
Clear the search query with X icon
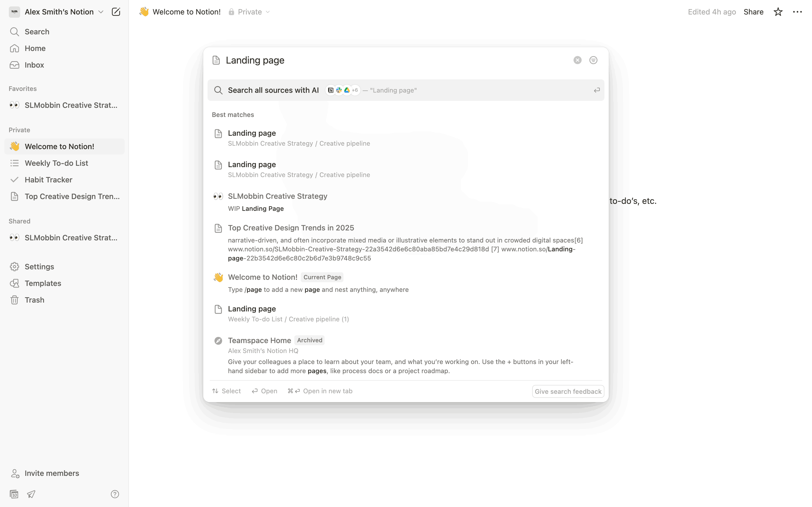(577, 60)
